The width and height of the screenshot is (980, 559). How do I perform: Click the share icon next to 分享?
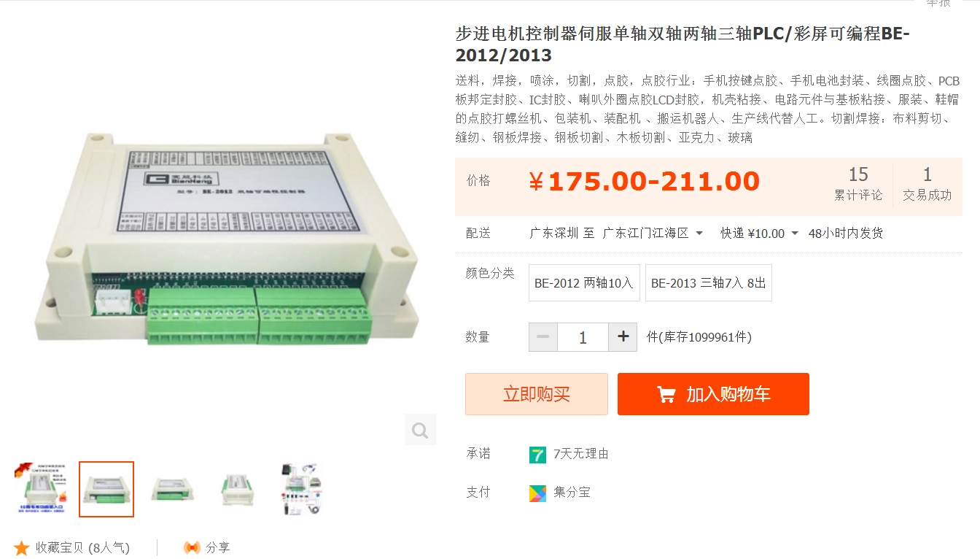pos(192,547)
